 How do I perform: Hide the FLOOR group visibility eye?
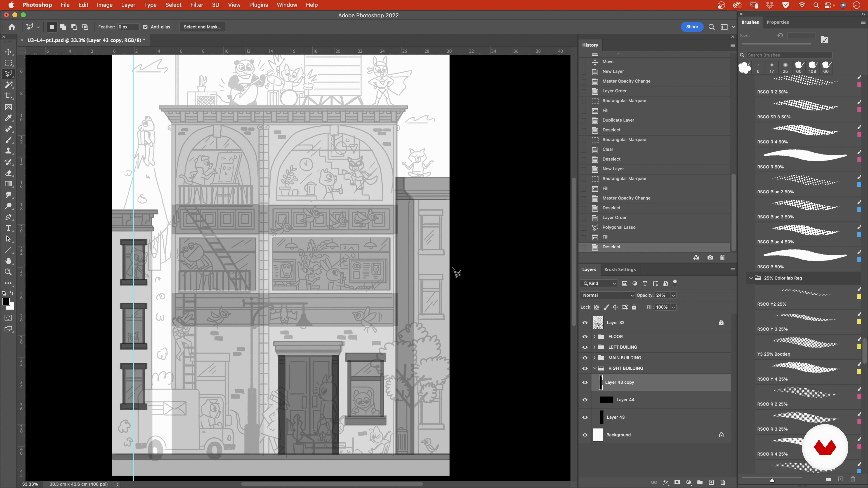585,337
